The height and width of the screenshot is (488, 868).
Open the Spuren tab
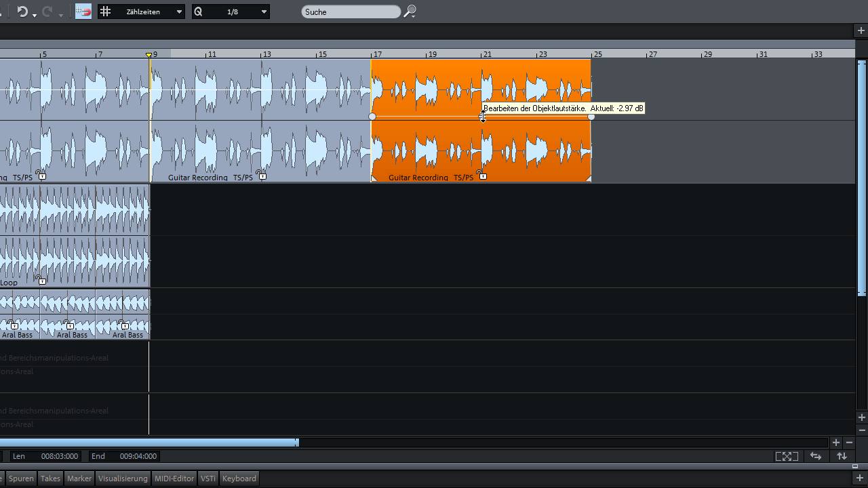click(x=21, y=479)
